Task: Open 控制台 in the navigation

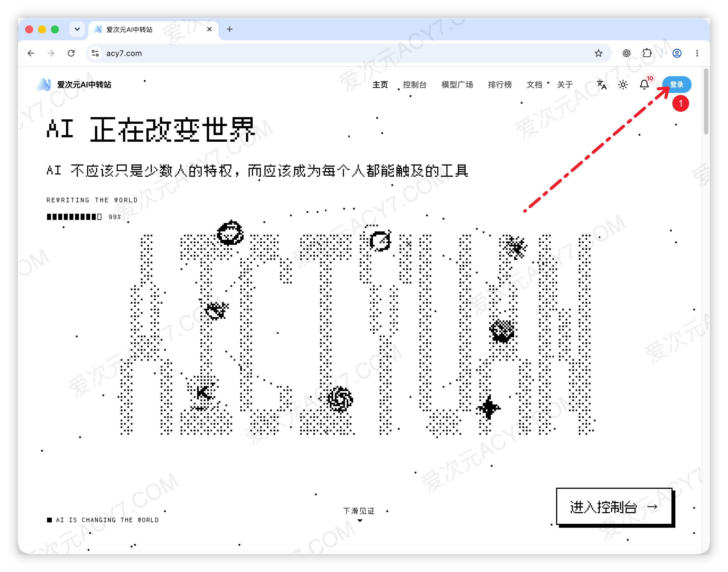Action: (415, 85)
